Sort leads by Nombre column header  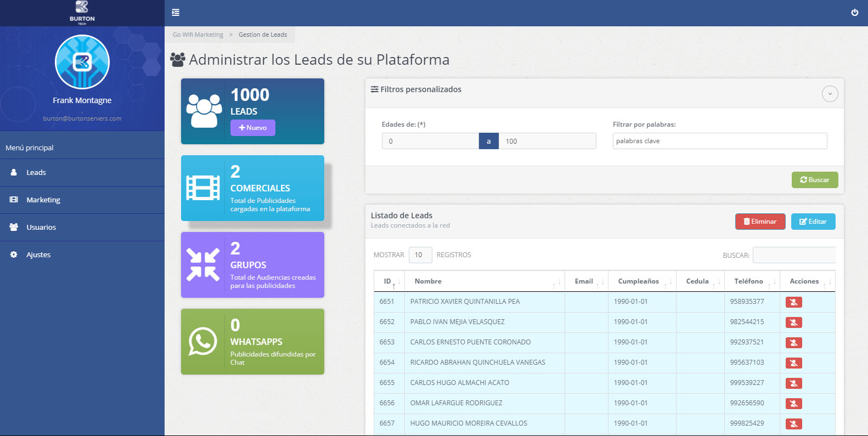point(429,281)
